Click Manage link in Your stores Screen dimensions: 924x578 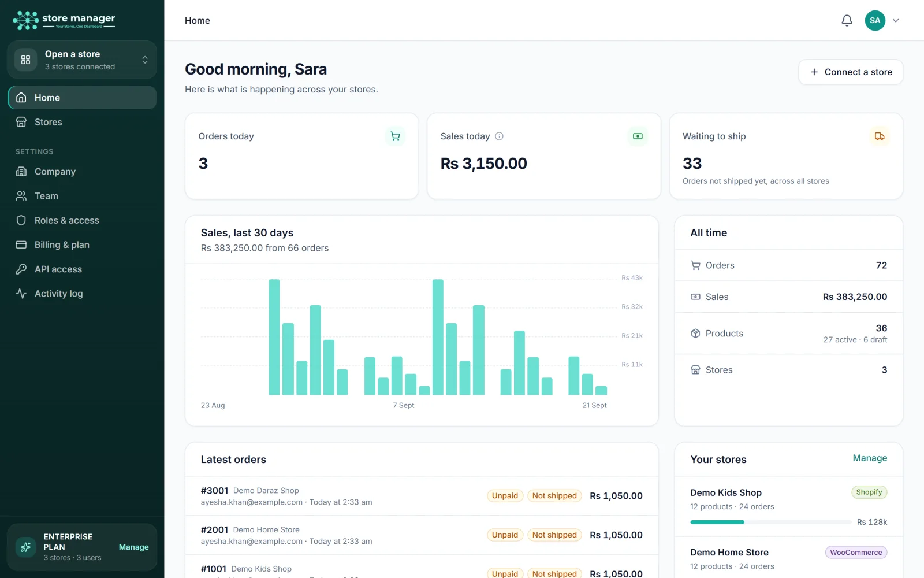870,458
